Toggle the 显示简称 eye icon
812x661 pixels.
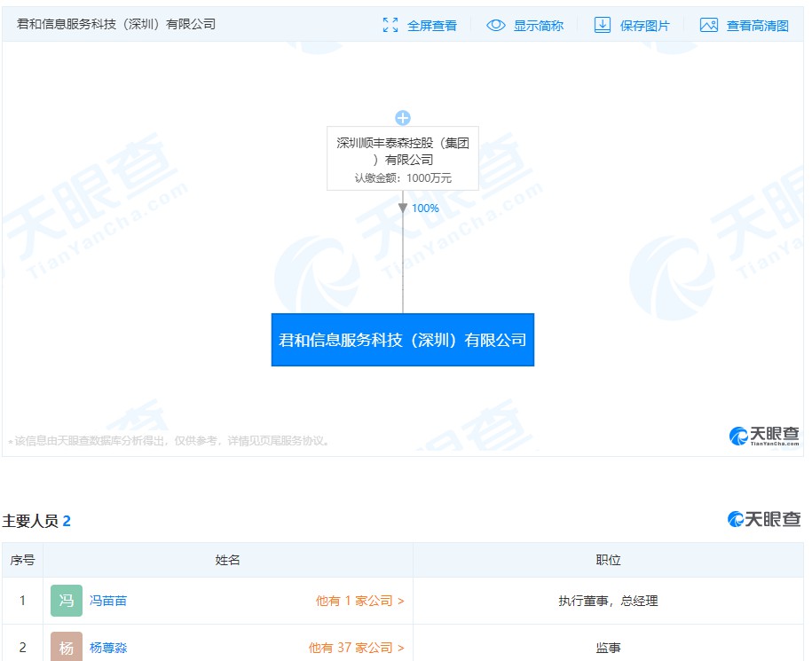(495, 25)
